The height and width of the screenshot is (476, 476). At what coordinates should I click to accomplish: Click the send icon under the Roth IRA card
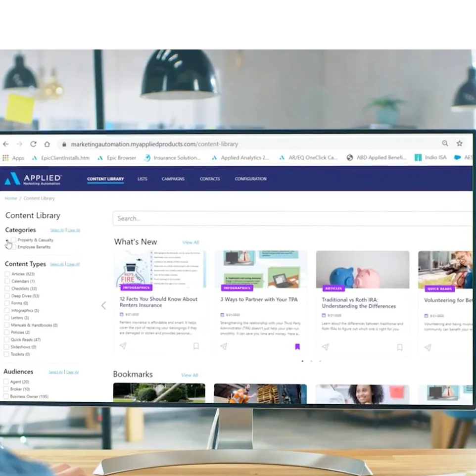[325, 346]
